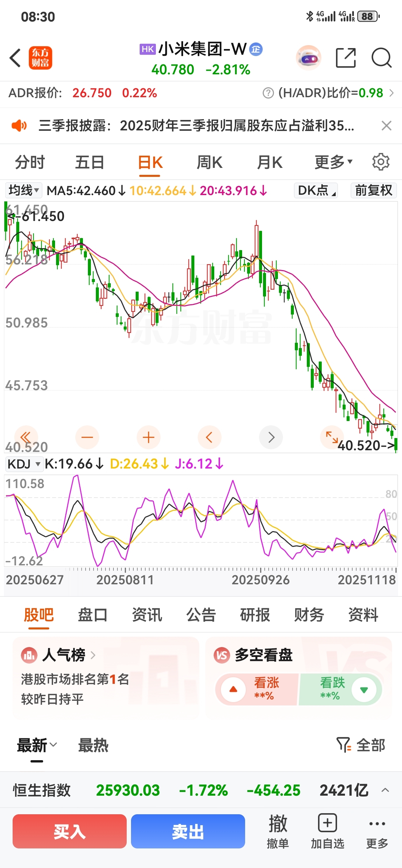Tap the share icon in header
The width and height of the screenshot is (402, 868).
click(x=346, y=58)
